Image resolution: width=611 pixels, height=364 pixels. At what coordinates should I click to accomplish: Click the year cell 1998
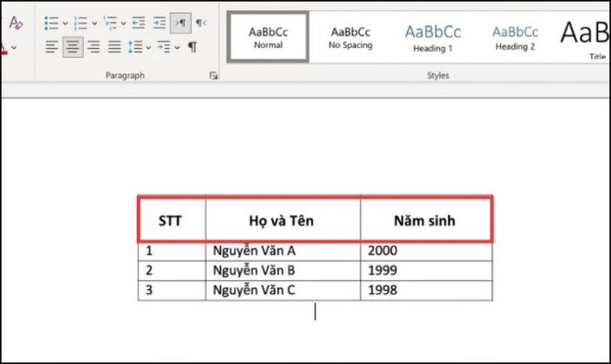pos(426,291)
